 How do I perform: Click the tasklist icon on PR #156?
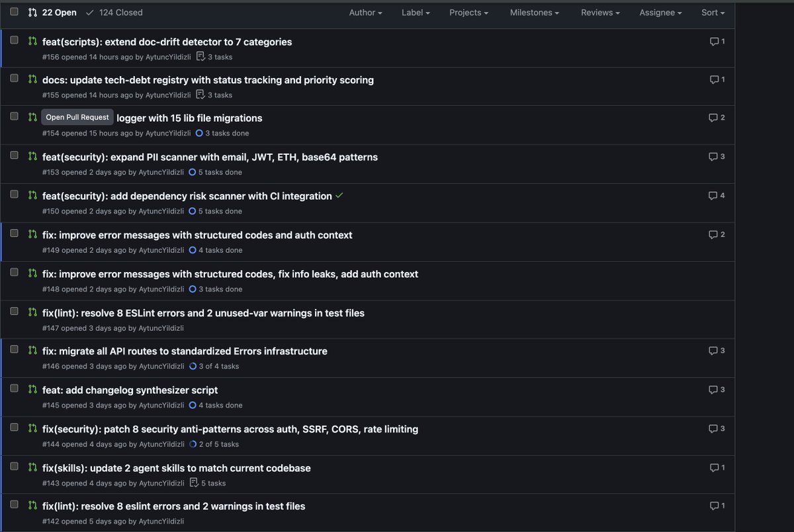pos(200,57)
